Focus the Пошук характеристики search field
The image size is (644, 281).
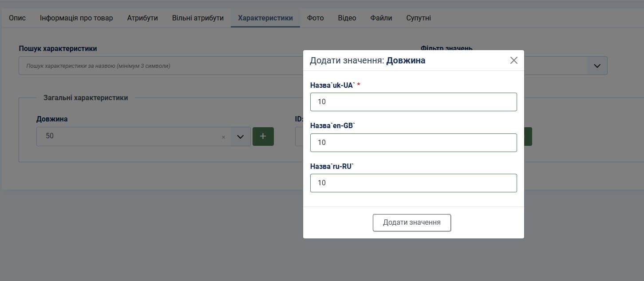160,66
